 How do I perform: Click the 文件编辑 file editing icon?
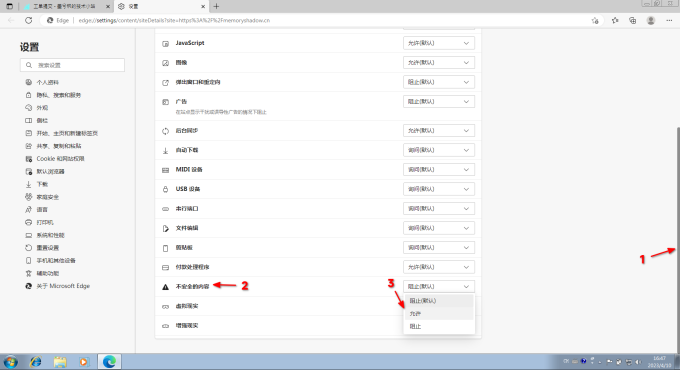(x=165, y=229)
